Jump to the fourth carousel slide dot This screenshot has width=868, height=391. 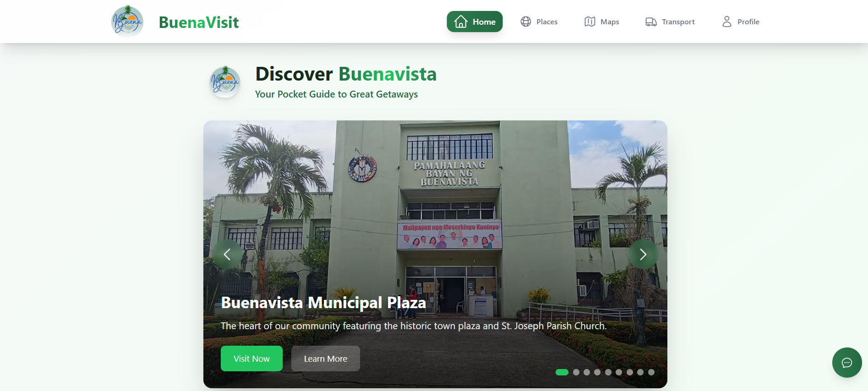pos(597,372)
